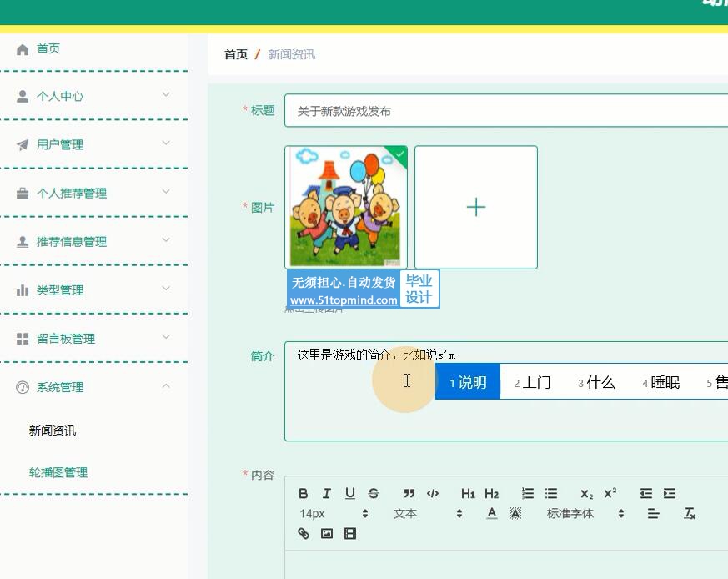Viewport: 728px width, 579px height.
Task: Click the user icon beside 个人中心
Action: click(x=23, y=96)
